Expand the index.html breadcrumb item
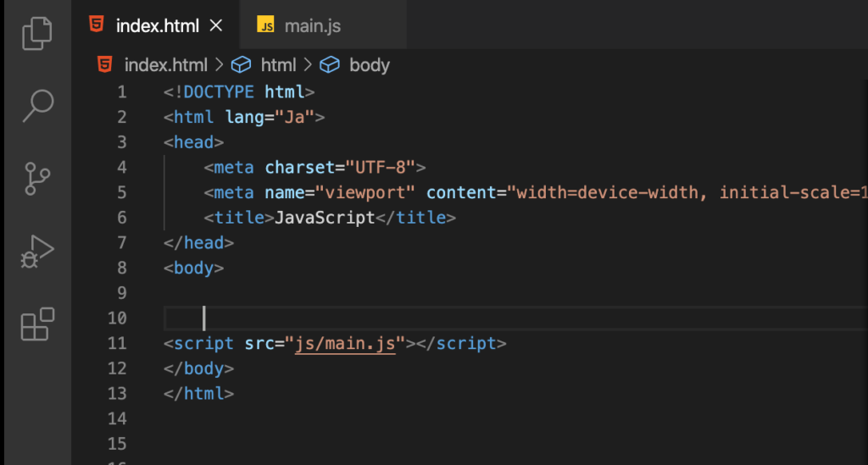Viewport: 868px width, 465px height. click(x=165, y=65)
